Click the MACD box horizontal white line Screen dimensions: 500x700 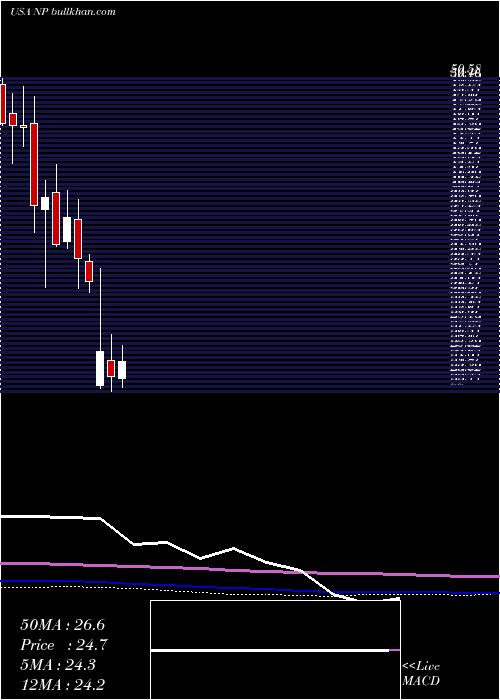[x=270, y=651]
